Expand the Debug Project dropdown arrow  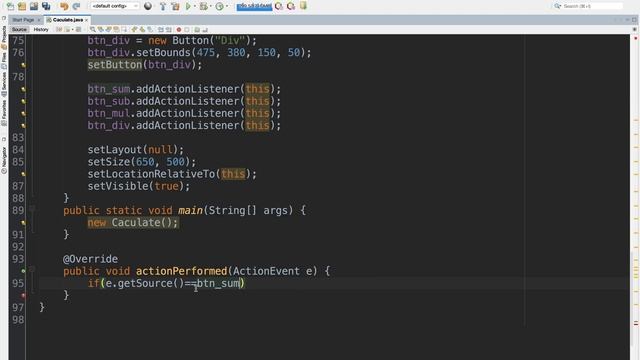tap(211, 6)
